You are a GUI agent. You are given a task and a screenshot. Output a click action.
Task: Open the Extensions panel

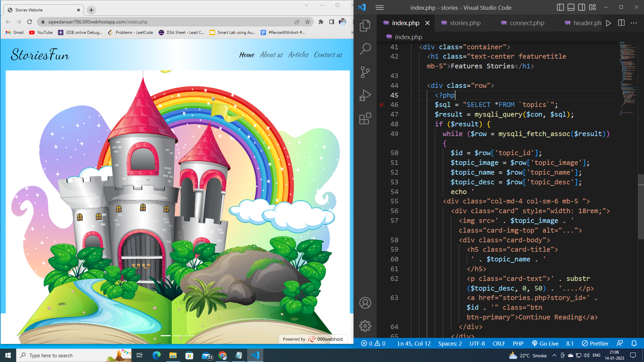tap(365, 118)
